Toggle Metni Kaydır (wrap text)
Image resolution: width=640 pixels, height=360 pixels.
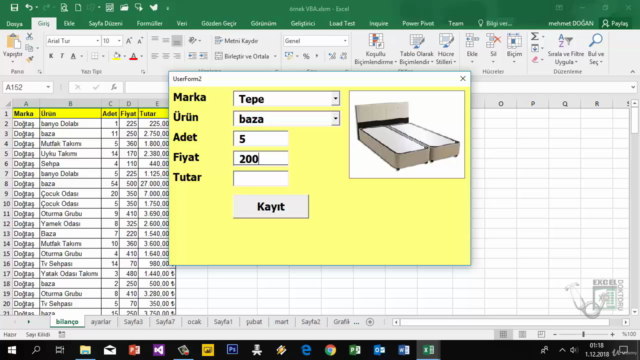pyautogui.click(x=236, y=41)
